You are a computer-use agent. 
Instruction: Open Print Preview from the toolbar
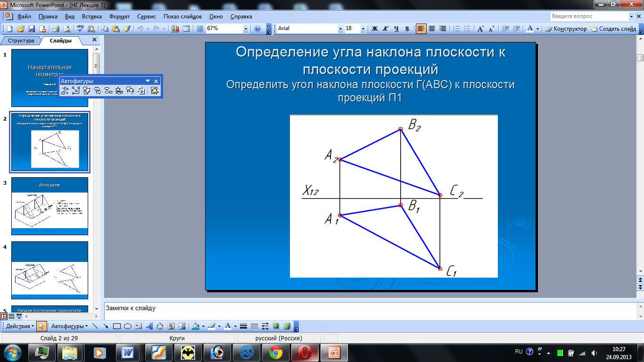pyautogui.click(x=66, y=29)
